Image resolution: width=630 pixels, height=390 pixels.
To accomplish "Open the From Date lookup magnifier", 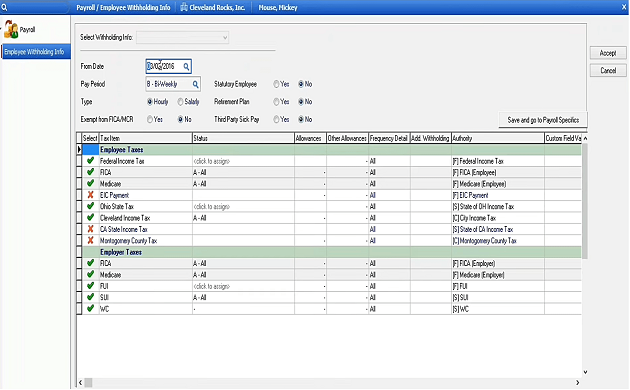I will tap(186, 67).
